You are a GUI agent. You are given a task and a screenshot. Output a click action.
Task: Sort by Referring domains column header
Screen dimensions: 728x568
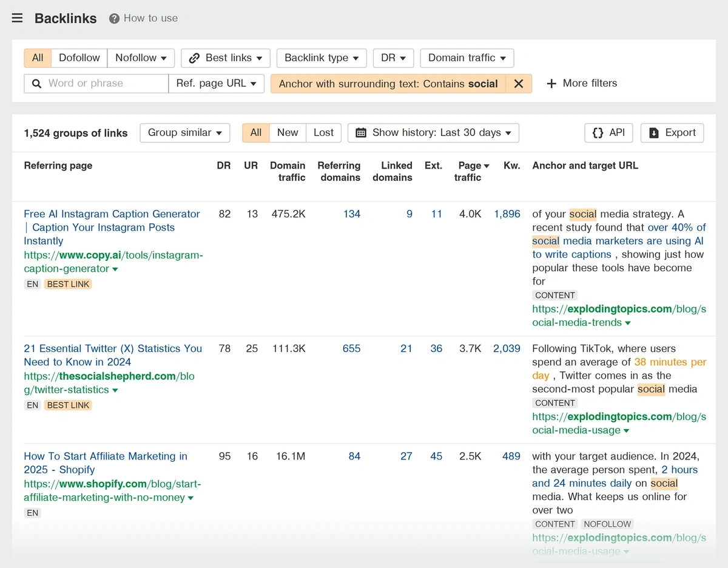pyautogui.click(x=339, y=172)
